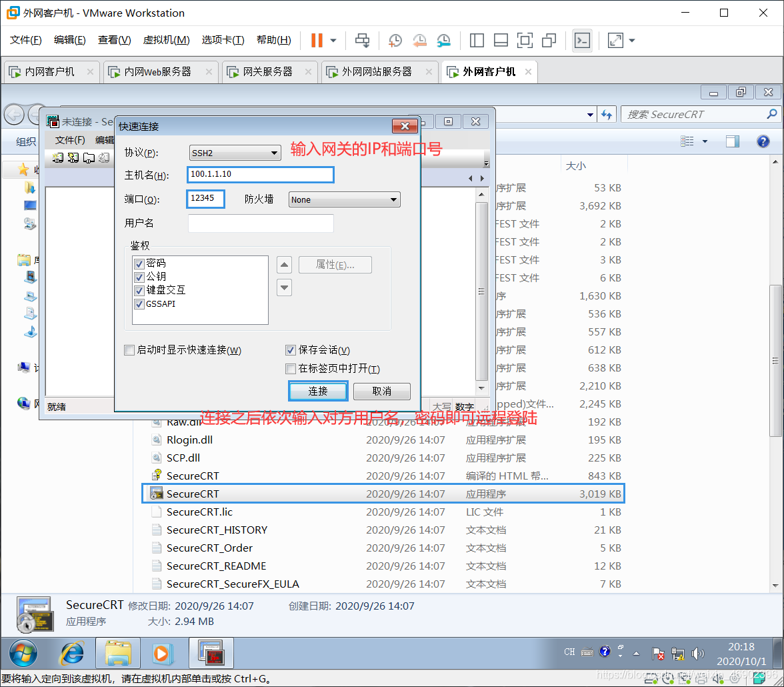Switch to 内网客户机 VM tab
This screenshot has width=784, height=687.
coord(50,71)
